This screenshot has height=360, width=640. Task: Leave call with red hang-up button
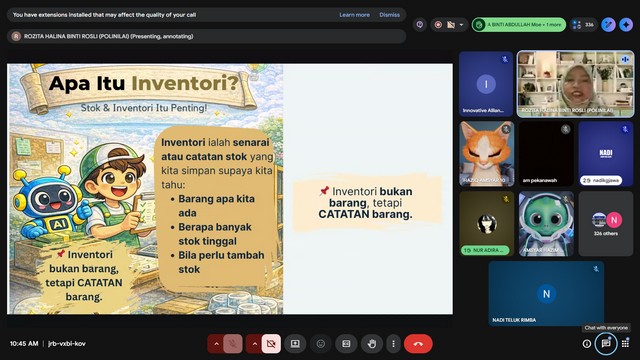pos(418,344)
